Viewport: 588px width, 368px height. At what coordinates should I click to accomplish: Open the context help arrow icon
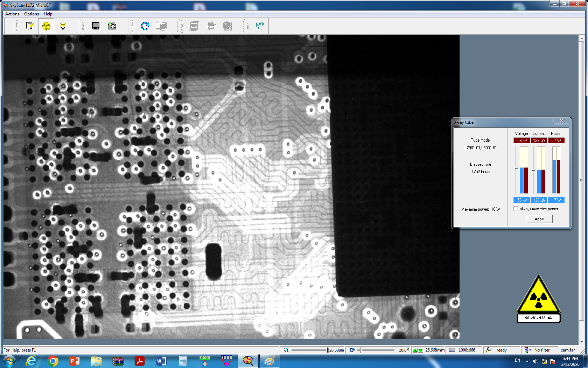click(x=259, y=26)
